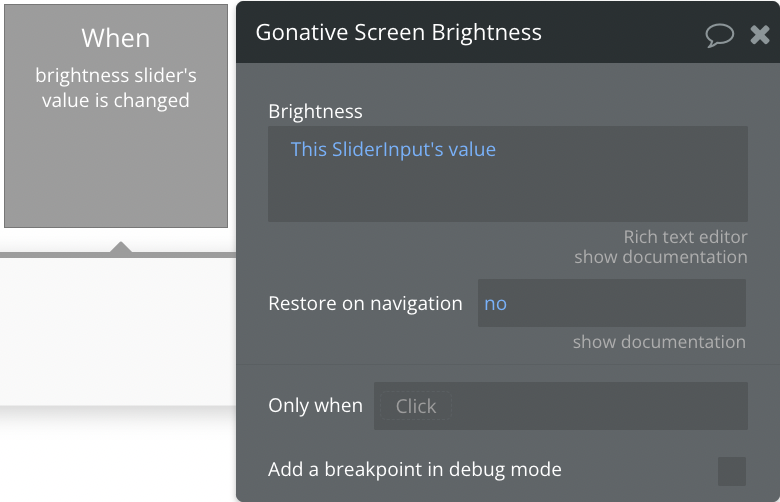Select the 'no' value for Restore
The image size is (780, 502).
495,303
